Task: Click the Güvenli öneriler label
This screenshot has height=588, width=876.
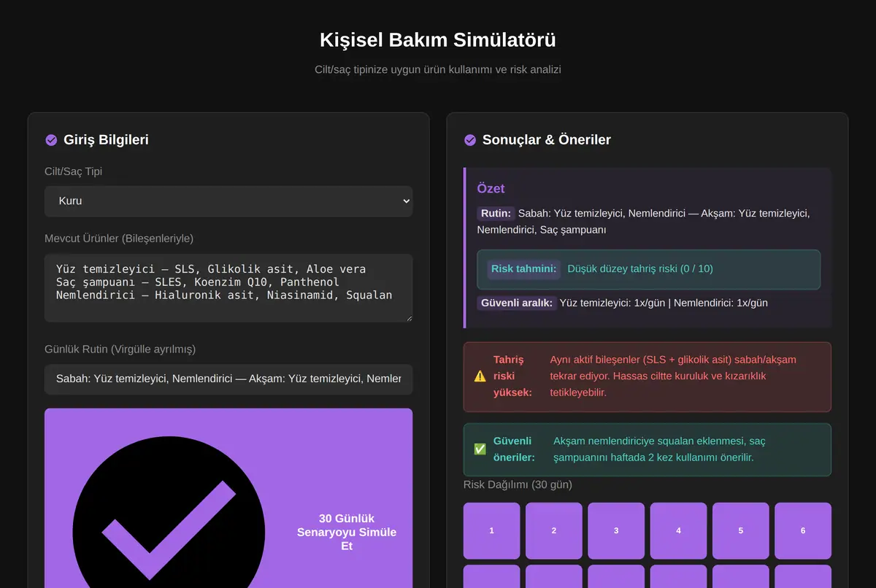Action: [x=514, y=449]
